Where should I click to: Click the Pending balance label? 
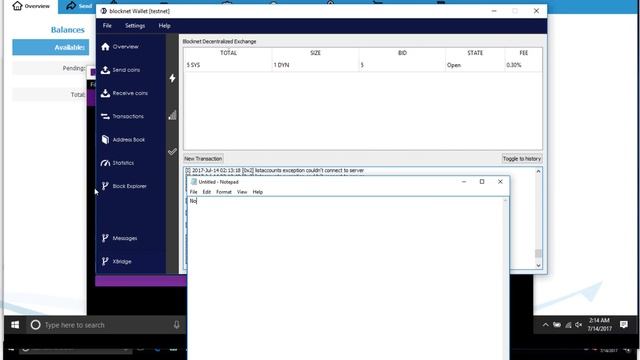point(74,68)
